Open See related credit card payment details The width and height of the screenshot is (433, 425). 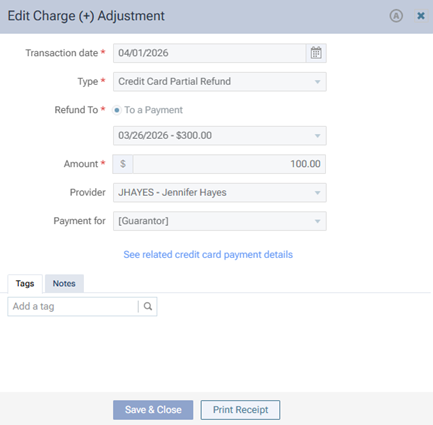point(208,255)
